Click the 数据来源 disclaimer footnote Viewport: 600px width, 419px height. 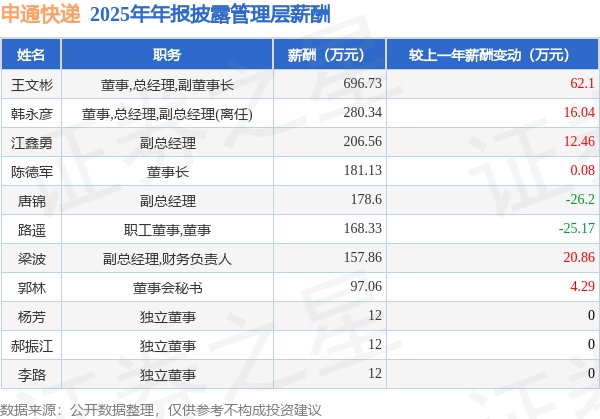click(161, 410)
